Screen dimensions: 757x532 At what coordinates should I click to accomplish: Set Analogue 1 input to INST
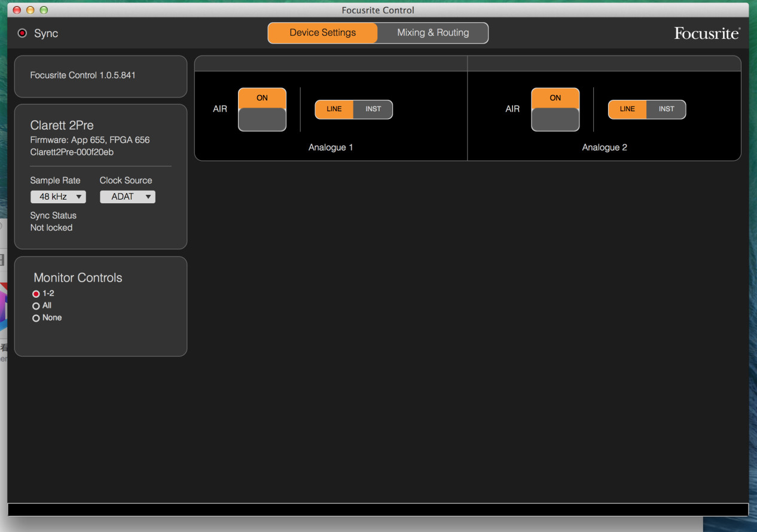point(373,109)
